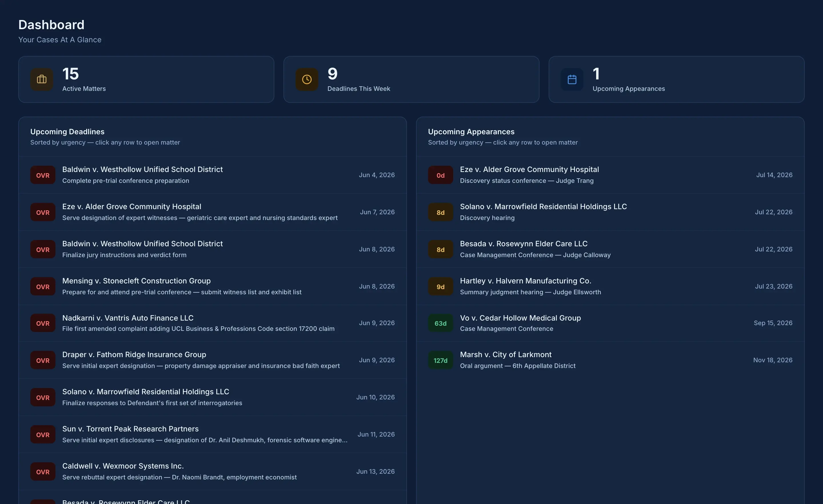Viewport: 823px width, 504px height.
Task: Click the Jun 4, 2026 deadline date
Action: point(377,175)
